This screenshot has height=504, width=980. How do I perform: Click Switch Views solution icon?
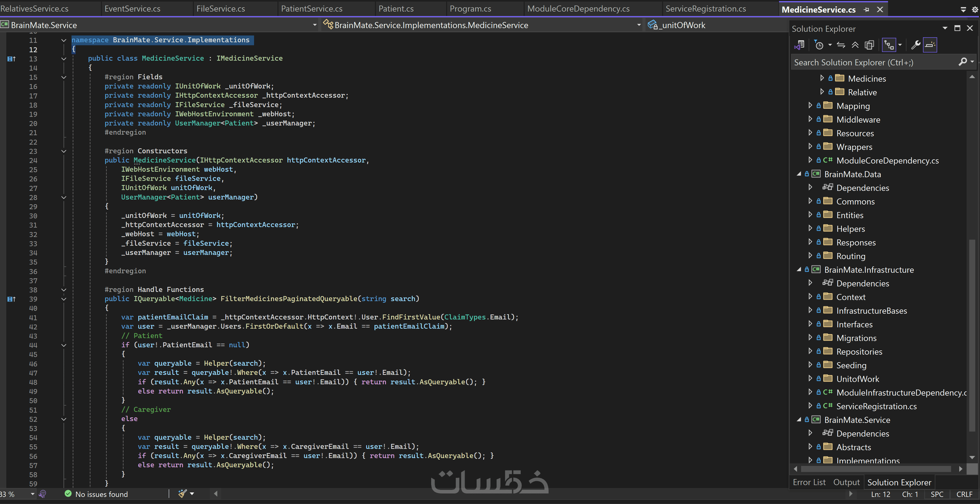(x=799, y=45)
